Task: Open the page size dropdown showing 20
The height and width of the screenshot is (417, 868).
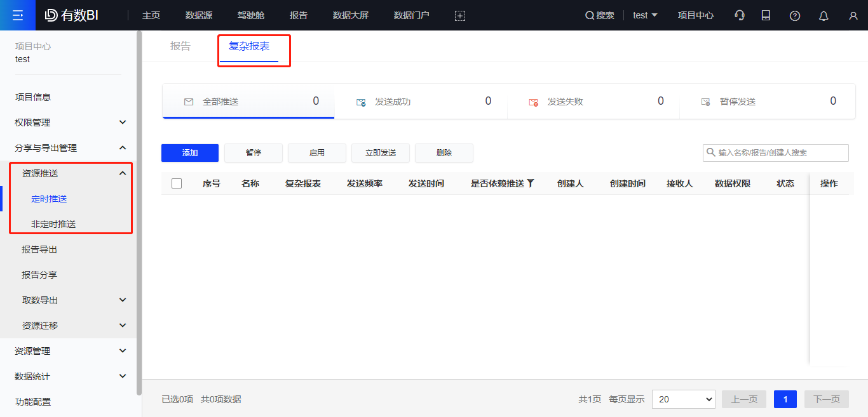Action: (x=683, y=399)
